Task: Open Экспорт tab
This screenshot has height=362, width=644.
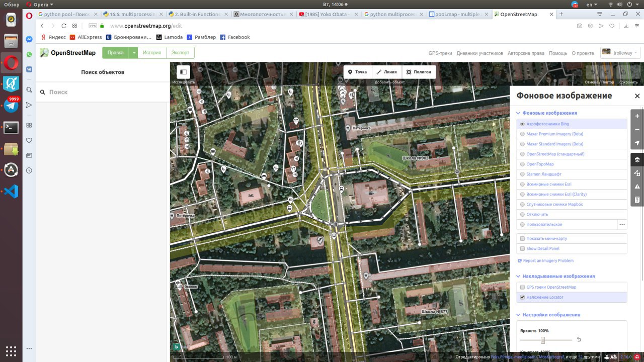Action: coord(180,53)
